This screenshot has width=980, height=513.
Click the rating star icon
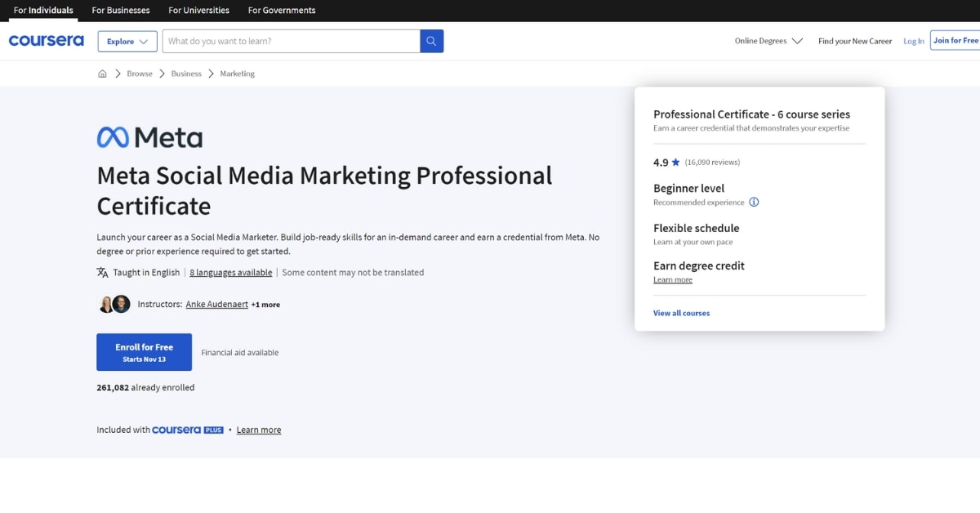click(x=676, y=163)
